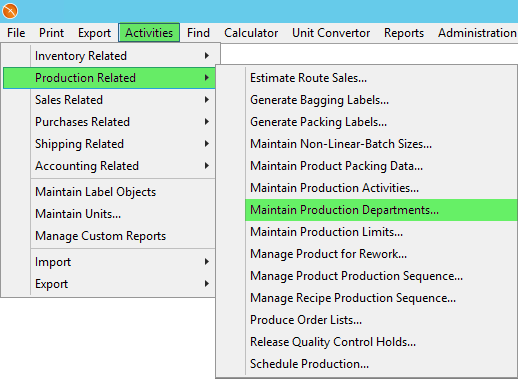The image size is (518, 379).
Task: Select Generate Bagging Labels...
Action: pos(367,100)
